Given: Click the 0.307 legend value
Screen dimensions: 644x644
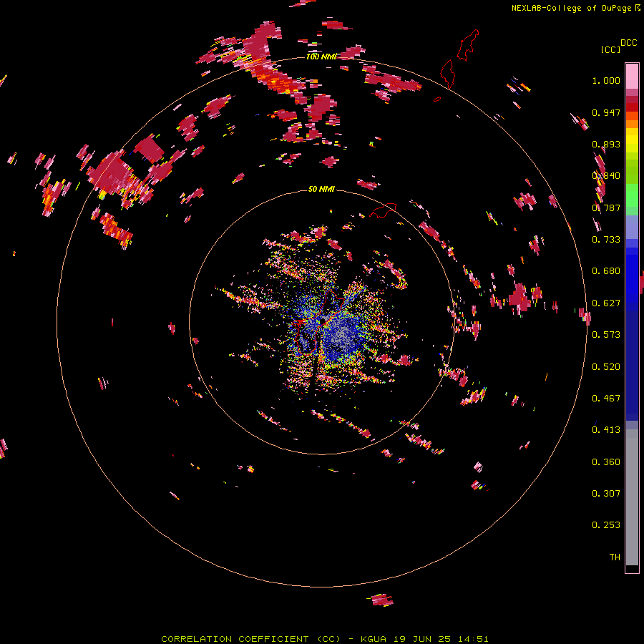Looking at the screenshot, I should [606, 494].
